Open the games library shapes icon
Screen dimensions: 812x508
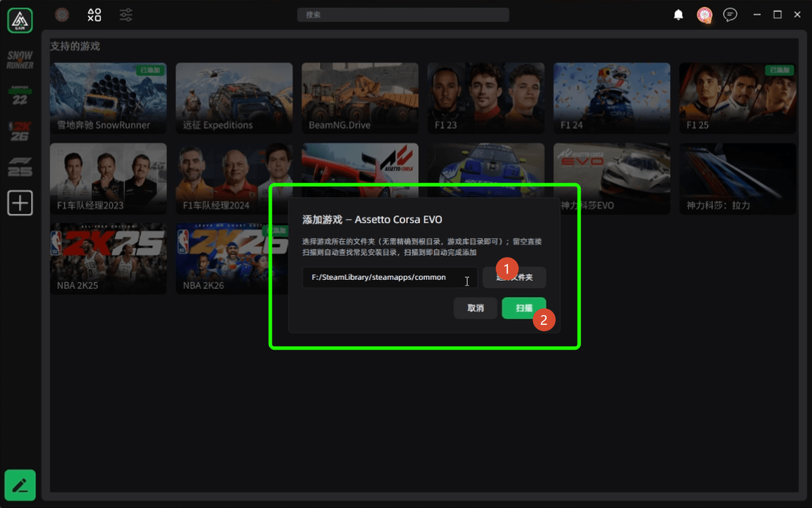click(x=94, y=15)
